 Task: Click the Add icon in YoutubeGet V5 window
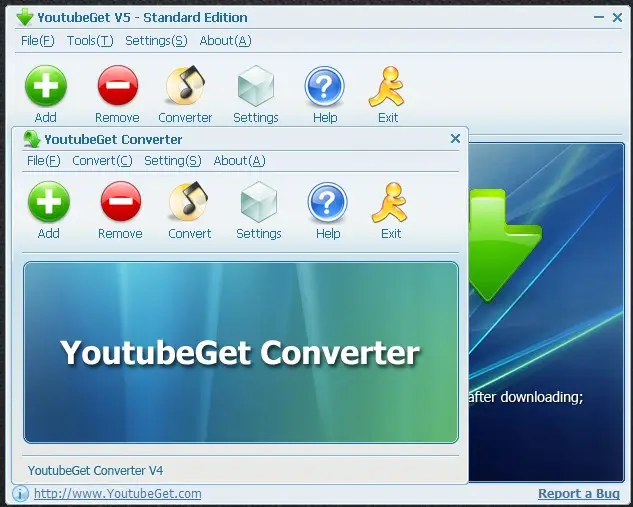coord(46,86)
